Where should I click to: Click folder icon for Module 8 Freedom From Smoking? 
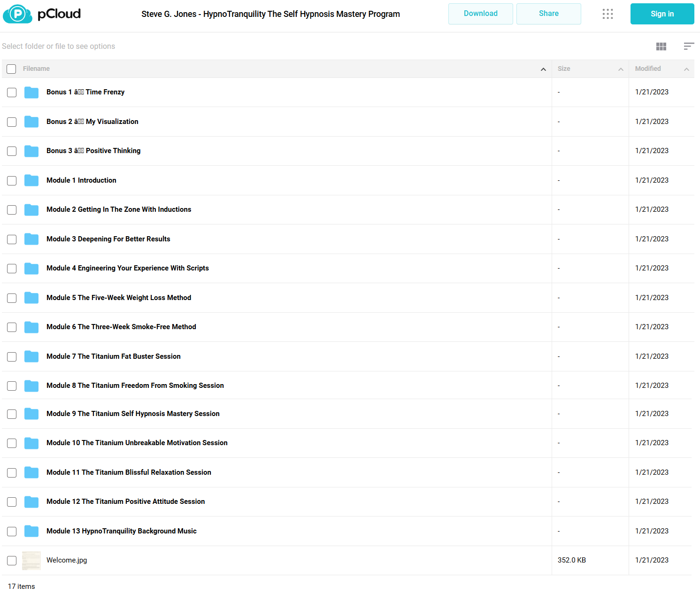pos(31,386)
